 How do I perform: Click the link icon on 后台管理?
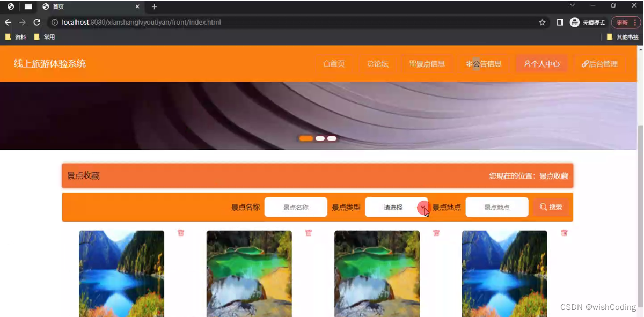[586, 63]
